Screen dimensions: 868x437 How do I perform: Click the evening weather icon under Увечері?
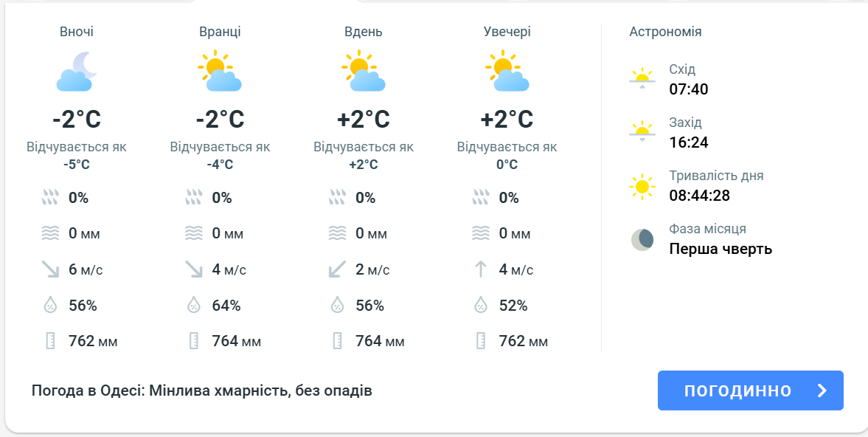click(x=507, y=70)
